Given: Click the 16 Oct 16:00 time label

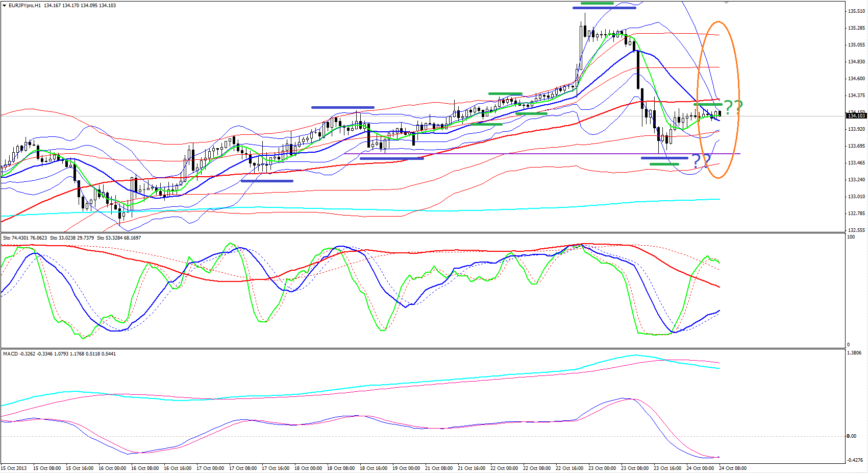Looking at the screenshot, I should click(178, 468).
